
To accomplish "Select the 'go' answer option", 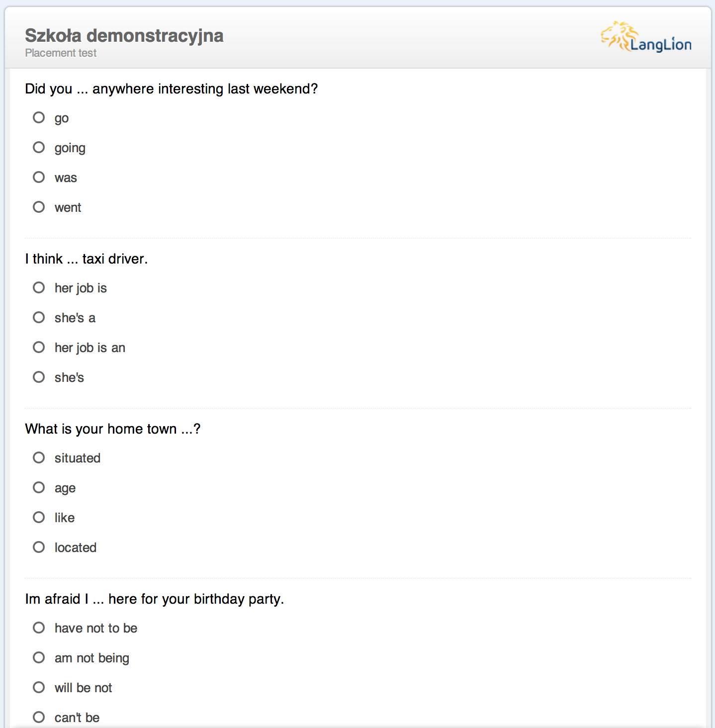I will (39, 118).
